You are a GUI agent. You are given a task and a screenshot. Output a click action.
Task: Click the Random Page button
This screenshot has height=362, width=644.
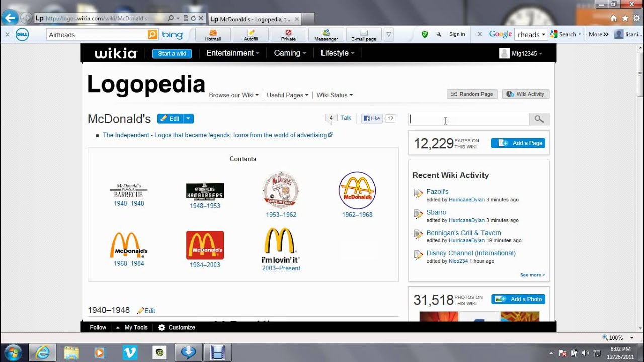[472, 94]
